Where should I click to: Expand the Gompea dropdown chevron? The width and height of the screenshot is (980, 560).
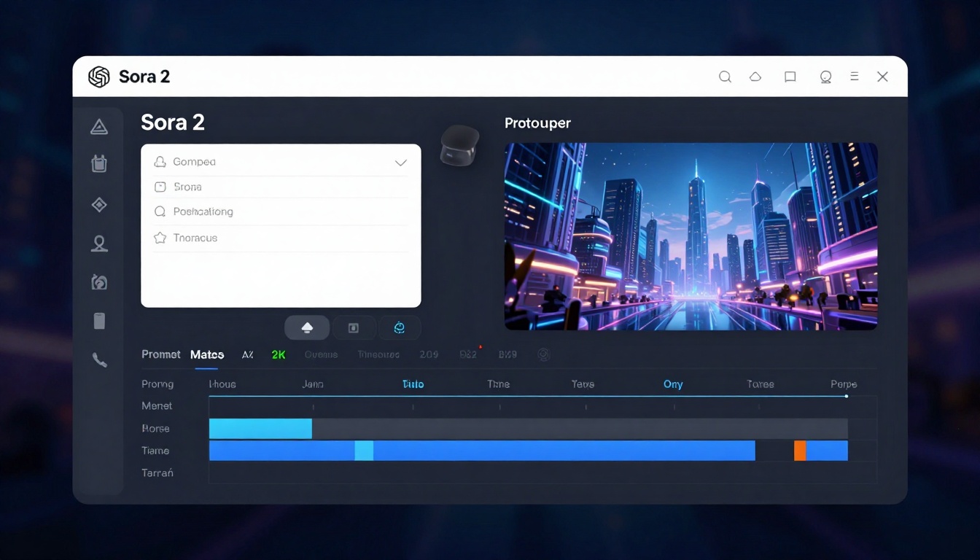click(400, 163)
